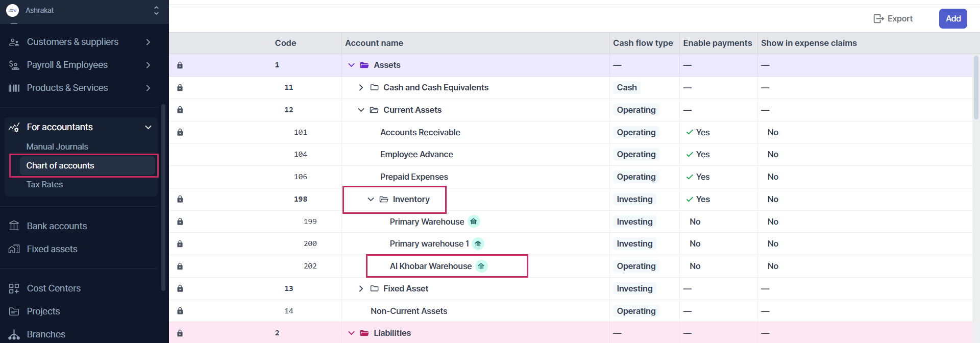This screenshot has width=980, height=343.
Task: Expand the Fixed Asset folder
Action: coord(361,289)
